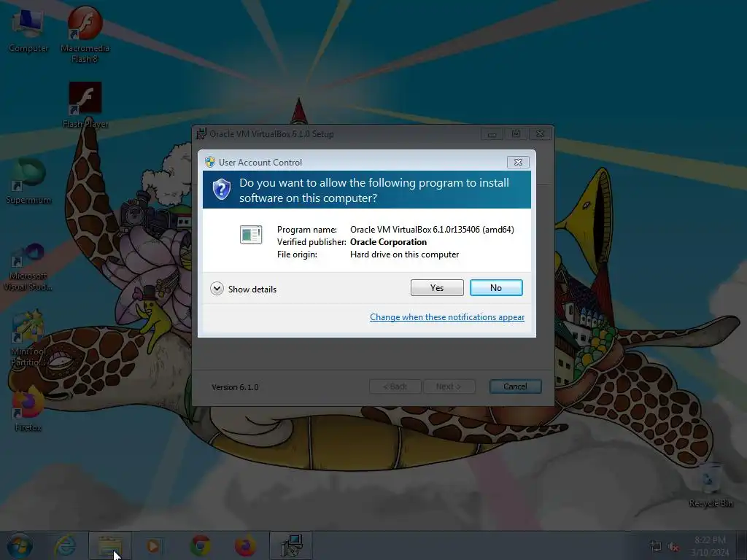Viewport: 747px width, 560px height.
Task: Cancel the VirtualBox Setup wizard
Action: (x=515, y=386)
